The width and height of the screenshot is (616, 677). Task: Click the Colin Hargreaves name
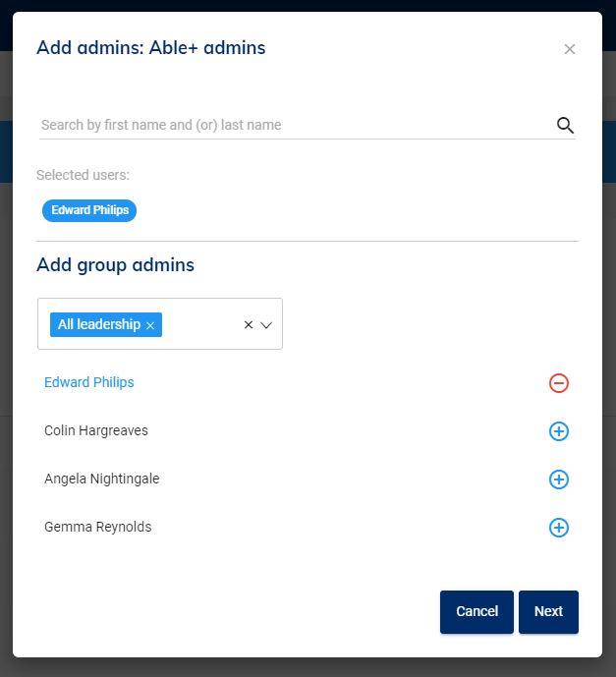pyautogui.click(x=96, y=430)
